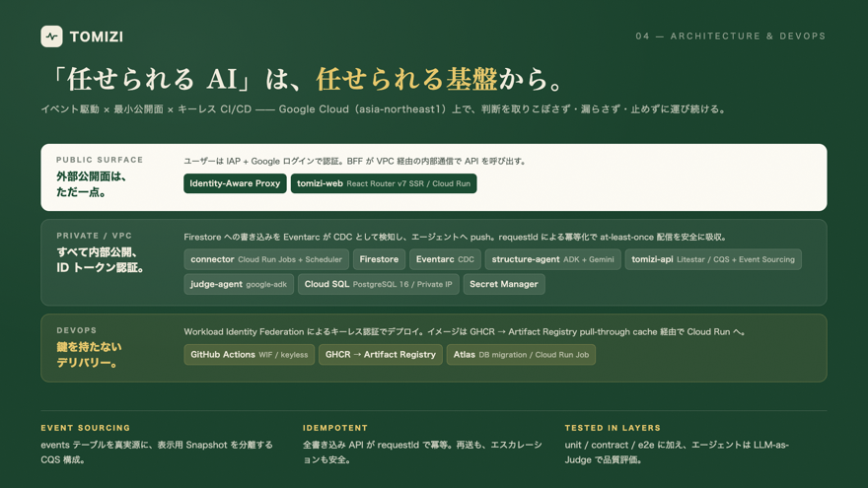868x488 pixels.
Task: Select the Eventarc CDC chip
Action: (445, 259)
